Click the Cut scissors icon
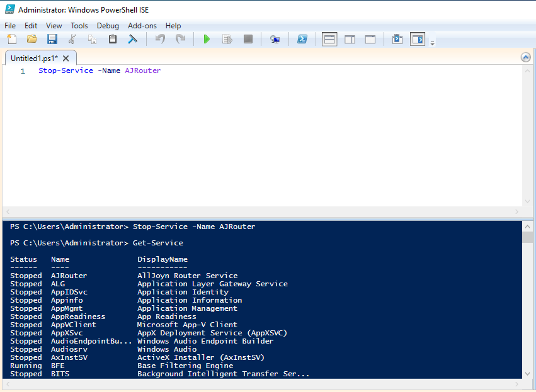536x392 pixels. pos(72,39)
